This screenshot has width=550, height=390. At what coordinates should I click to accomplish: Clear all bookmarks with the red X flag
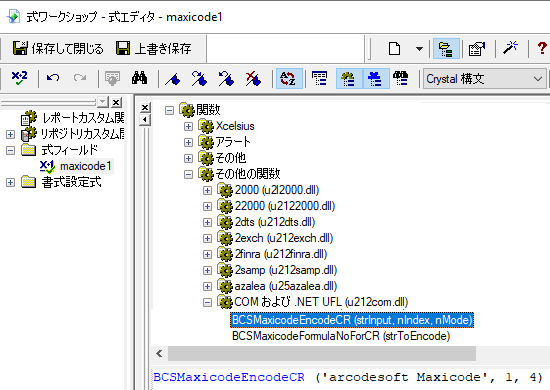click(x=253, y=79)
